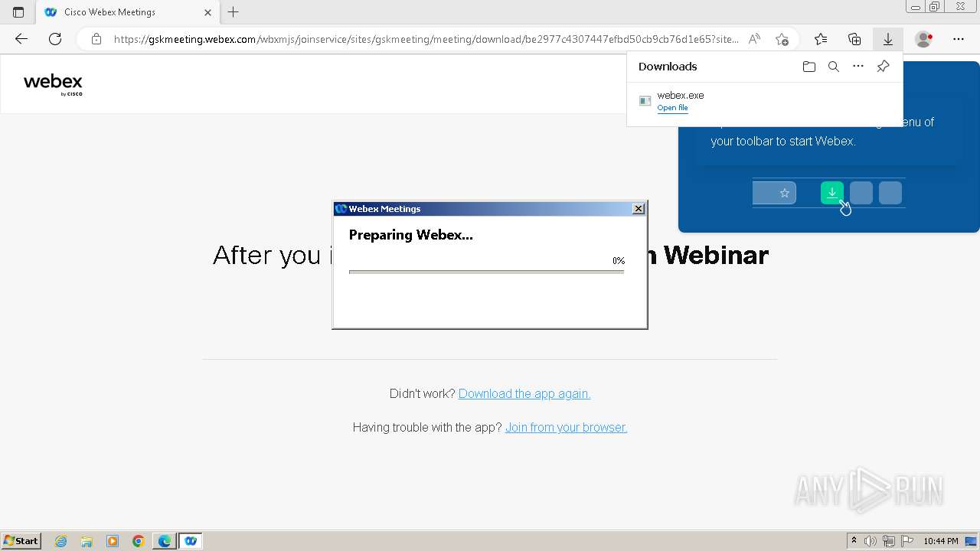Viewport: 980px width, 551px height.
Task: Click Open file under webex.exe
Action: coord(672,108)
